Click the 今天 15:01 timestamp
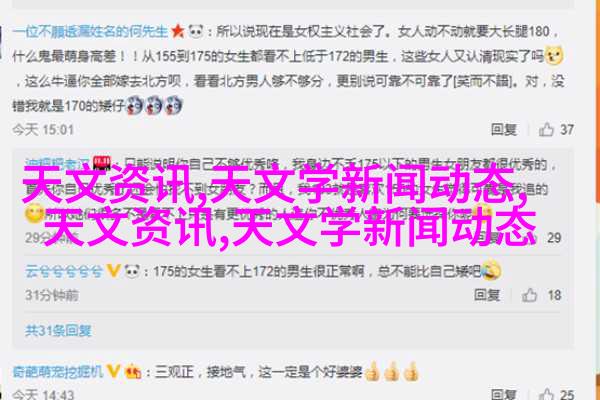The height and width of the screenshot is (400, 600). pyautogui.click(x=43, y=130)
